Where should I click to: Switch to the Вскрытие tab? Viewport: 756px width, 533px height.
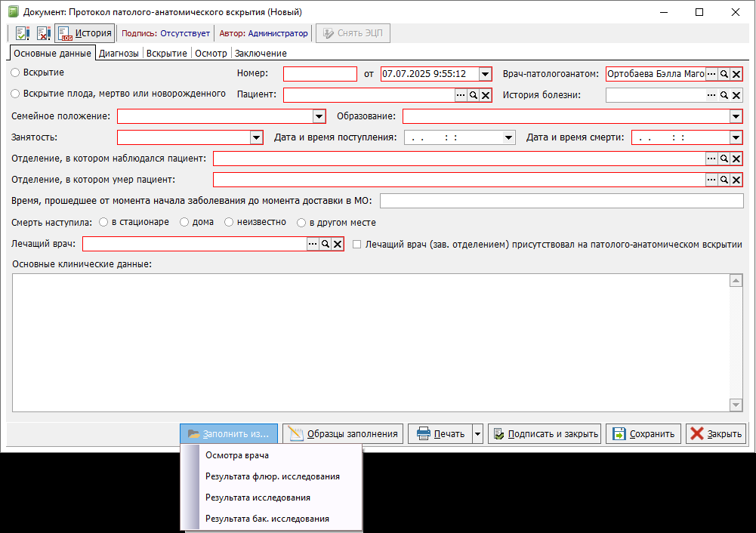tap(167, 54)
